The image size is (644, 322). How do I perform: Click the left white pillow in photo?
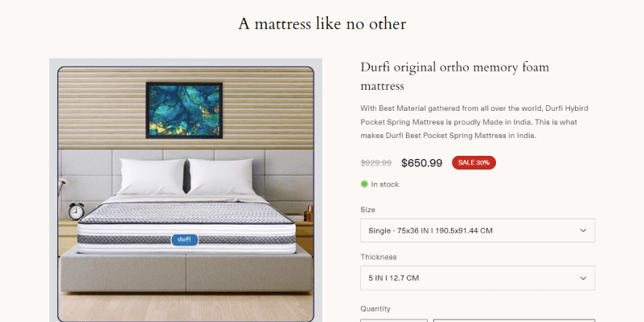152,177
